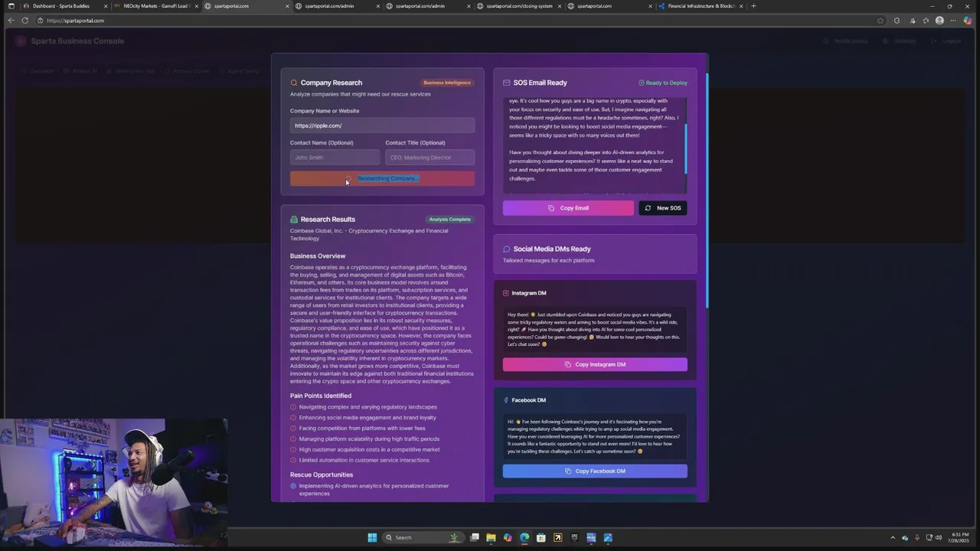Switch to the first spartaportal.com/admin tab

tap(337, 6)
